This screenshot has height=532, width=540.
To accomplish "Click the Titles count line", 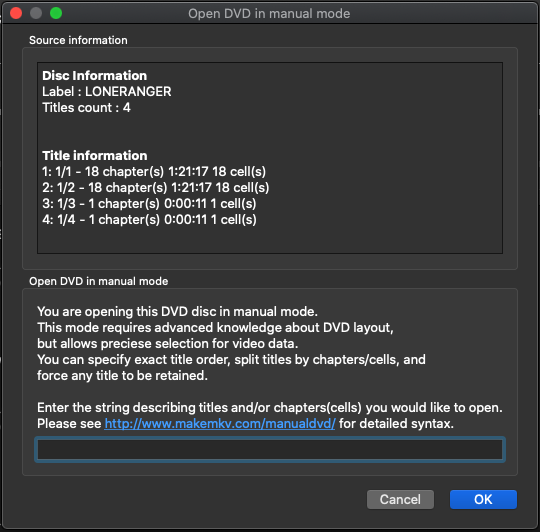I will 86,108.
